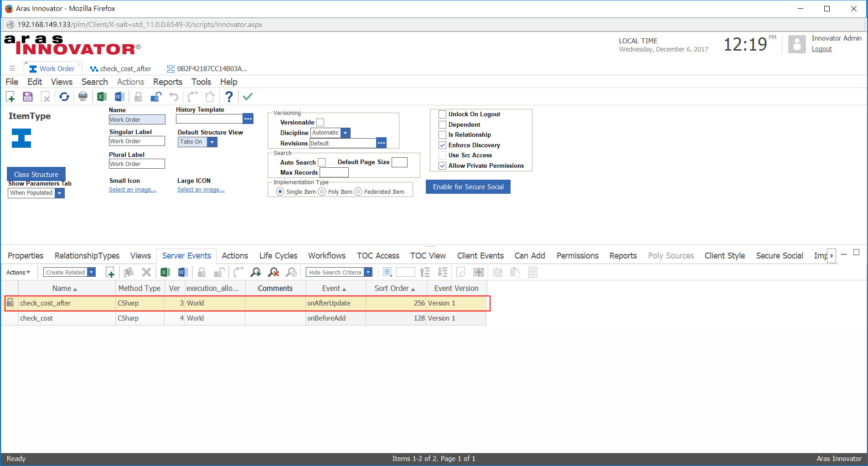
Task: Check the Is Relationship checkbox
Action: coord(442,135)
